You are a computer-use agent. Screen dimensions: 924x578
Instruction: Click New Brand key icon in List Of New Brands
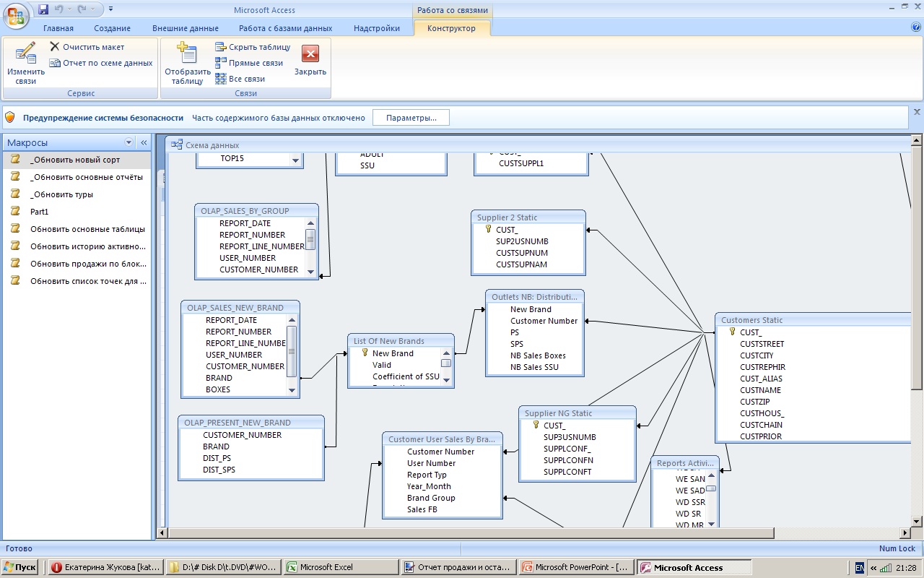tap(365, 353)
